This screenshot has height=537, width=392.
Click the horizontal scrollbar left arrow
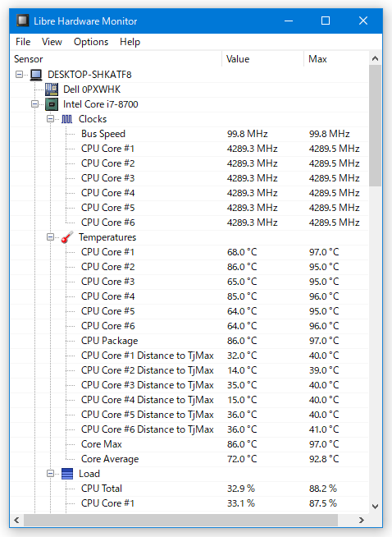16,520
